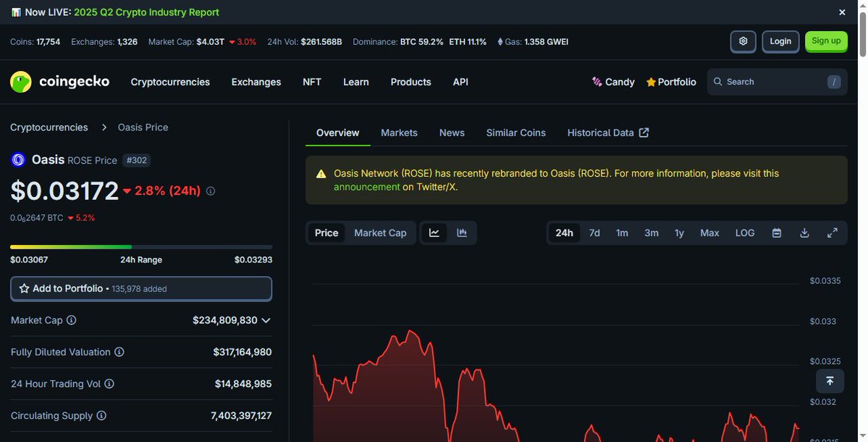Click Market Cap info icon in stats
The image size is (868, 442).
[72, 320]
